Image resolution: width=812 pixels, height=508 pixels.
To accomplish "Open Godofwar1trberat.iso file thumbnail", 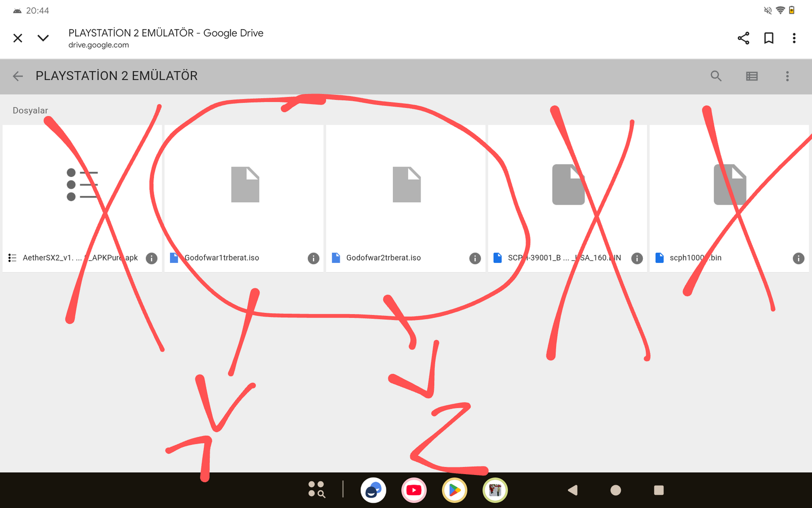I will (x=244, y=184).
